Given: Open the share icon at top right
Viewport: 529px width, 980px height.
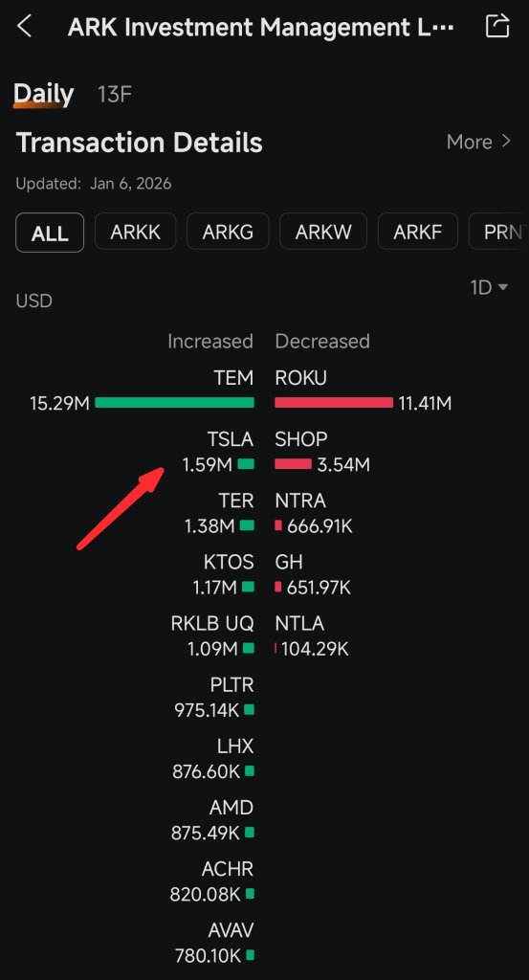Looking at the screenshot, I should [x=497, y=26].
